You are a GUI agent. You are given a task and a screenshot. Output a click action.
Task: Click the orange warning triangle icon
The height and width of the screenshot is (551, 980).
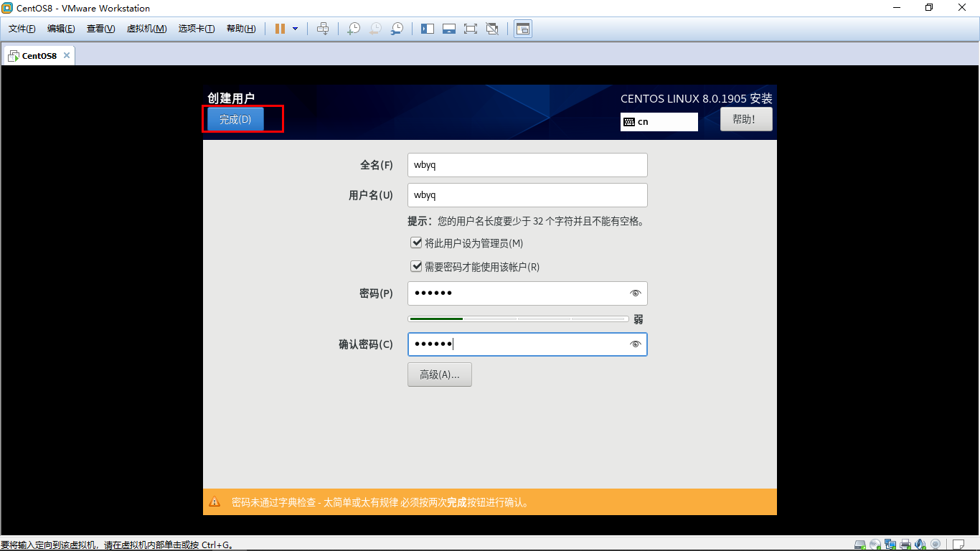point(215,502)
